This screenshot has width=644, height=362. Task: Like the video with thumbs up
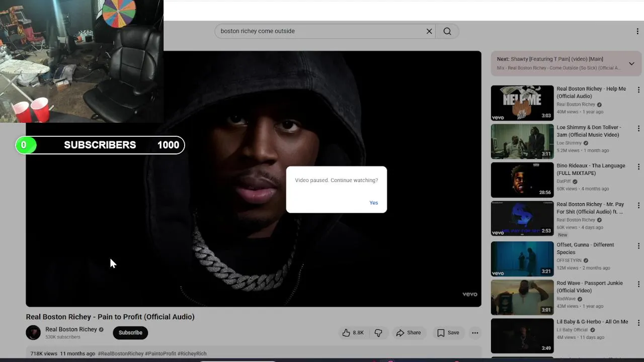coord(353,333)
